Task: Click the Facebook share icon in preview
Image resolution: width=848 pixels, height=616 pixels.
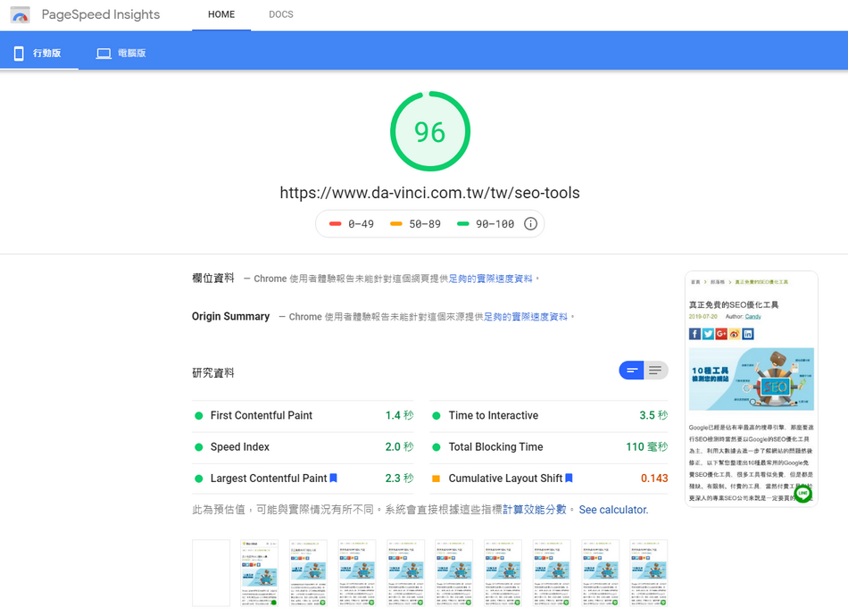Action: (695, 334)
